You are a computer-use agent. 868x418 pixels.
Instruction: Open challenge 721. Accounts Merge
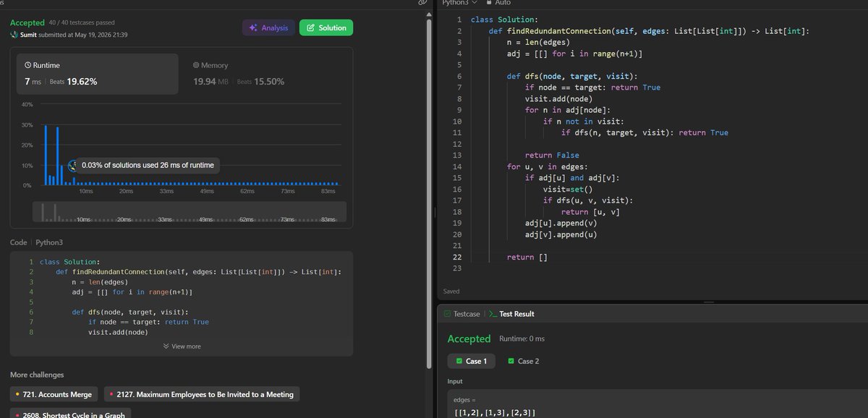[x=54, y=394]
